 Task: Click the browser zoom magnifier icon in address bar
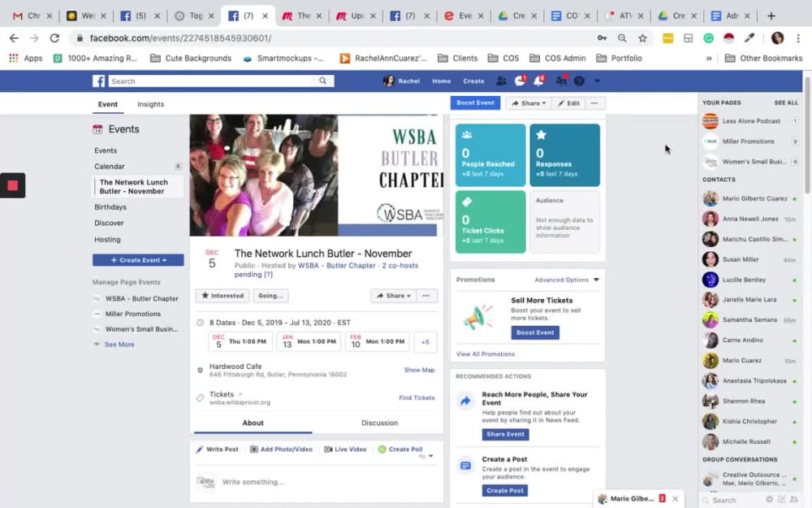tap(622, 38)
